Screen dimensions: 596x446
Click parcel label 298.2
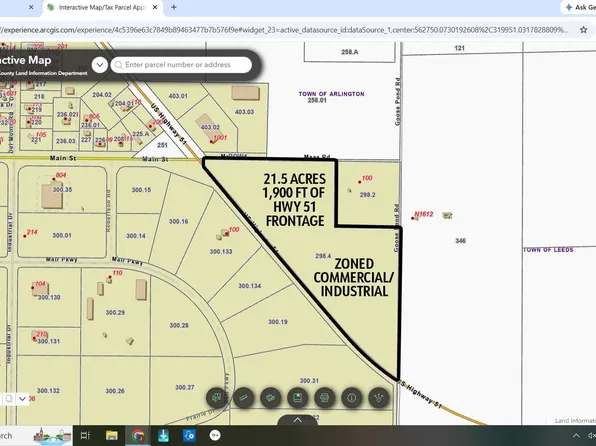coord(368,195)
